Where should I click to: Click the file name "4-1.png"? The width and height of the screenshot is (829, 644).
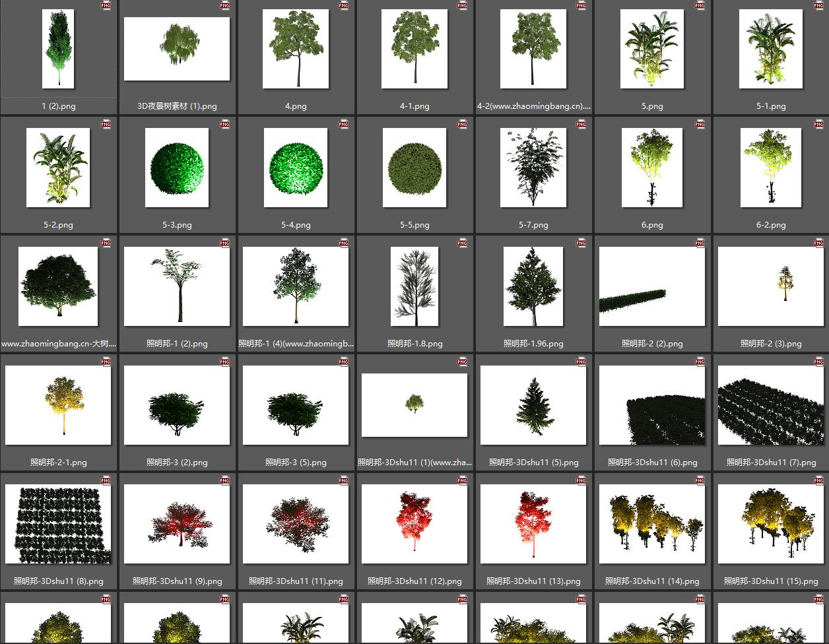414,106
